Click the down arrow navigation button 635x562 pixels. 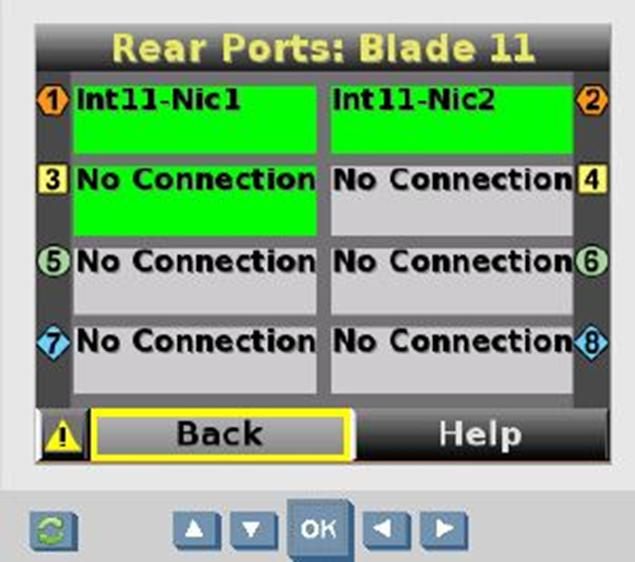point(253,530)
